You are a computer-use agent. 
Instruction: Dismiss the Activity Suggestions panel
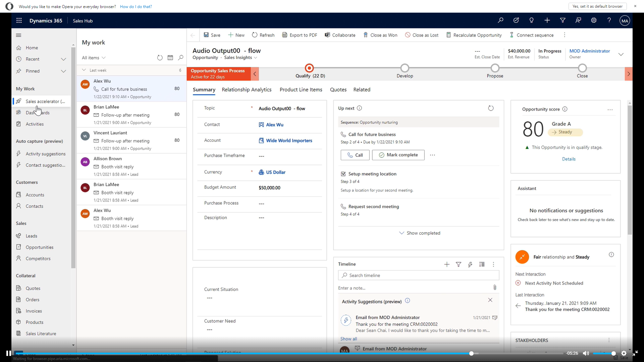tap(490, 300)
